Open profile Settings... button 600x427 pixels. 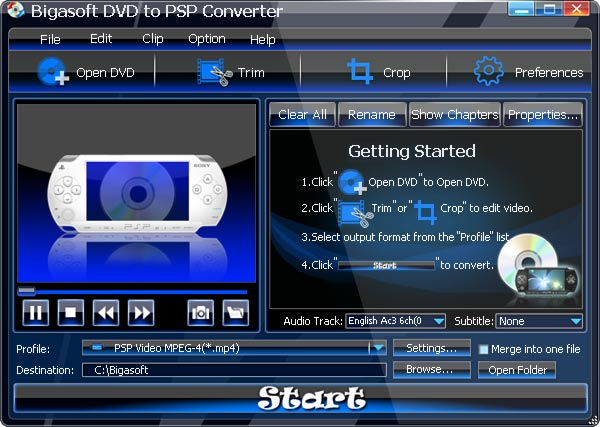tap(432, 348)
